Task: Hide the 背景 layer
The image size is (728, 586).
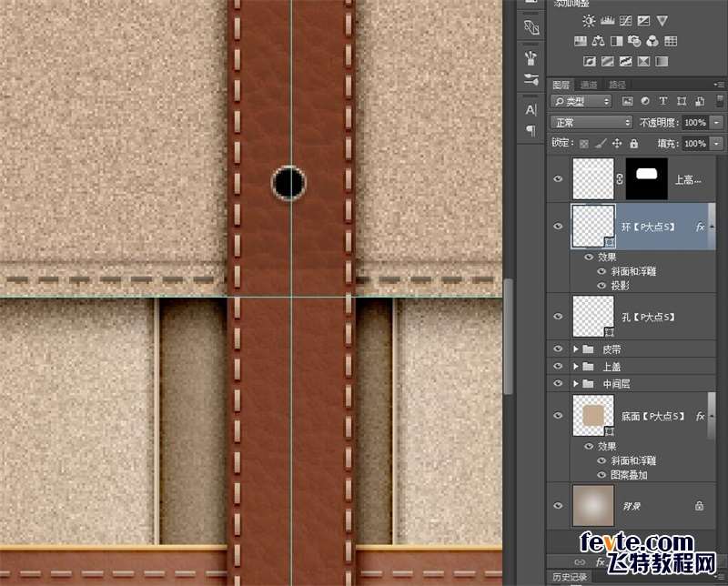Action: tap(558, 506)
